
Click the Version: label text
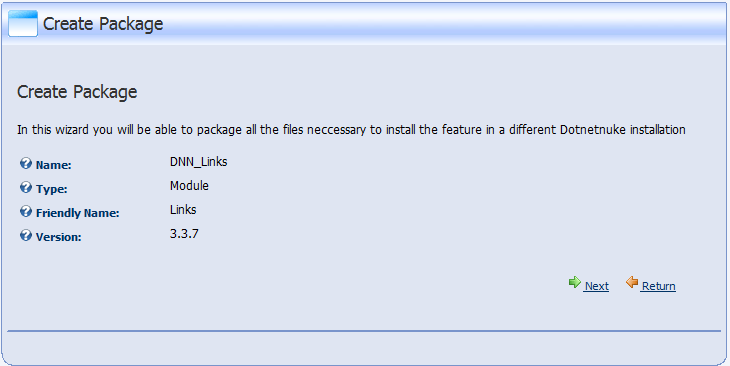[x=59, y=237]
